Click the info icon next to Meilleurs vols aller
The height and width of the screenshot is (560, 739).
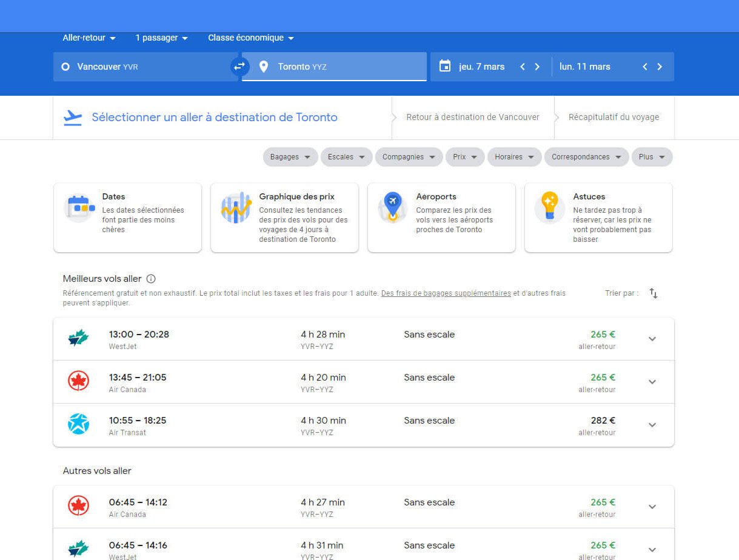click(151, 279)
